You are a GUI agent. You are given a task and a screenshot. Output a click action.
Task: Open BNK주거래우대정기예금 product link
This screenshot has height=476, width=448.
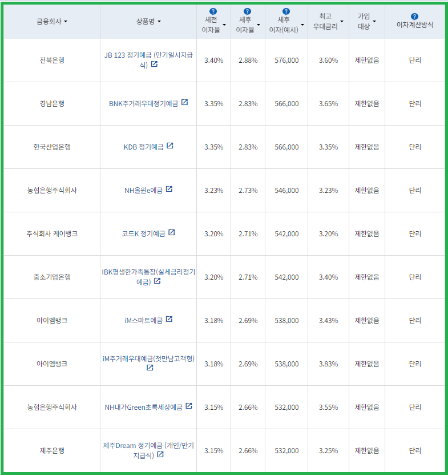pyautogui.click(x=143, y=103)
